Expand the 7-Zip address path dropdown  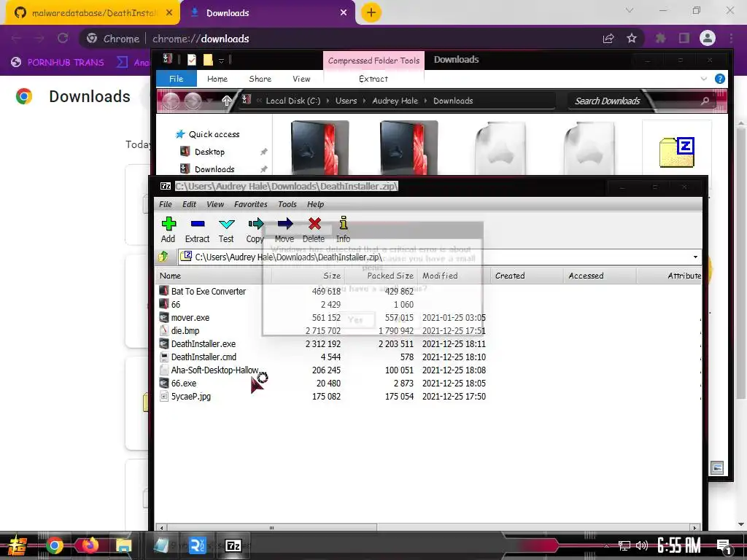point(695,257)
